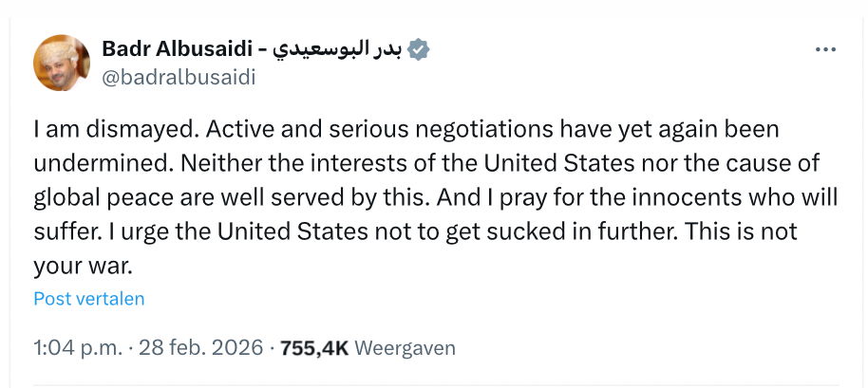
Task: Click the Weergaven views label
Action: pos(405,348)
